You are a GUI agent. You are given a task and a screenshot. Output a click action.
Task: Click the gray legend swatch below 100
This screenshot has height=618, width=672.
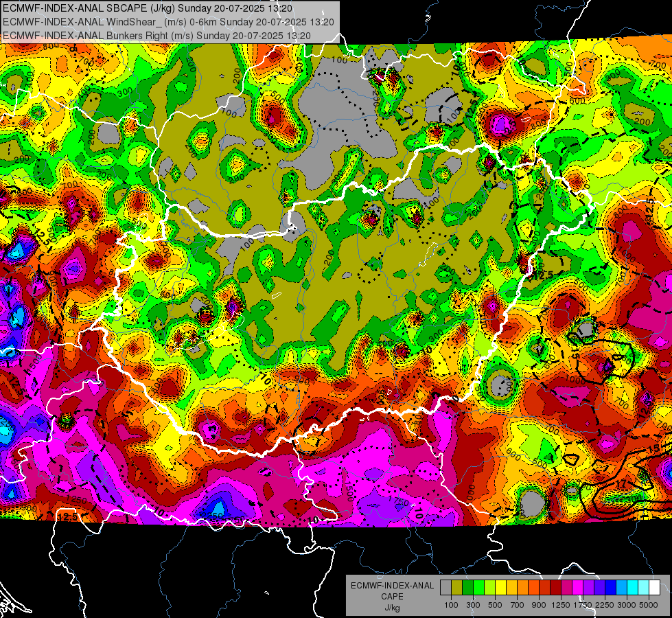(445, 588)
